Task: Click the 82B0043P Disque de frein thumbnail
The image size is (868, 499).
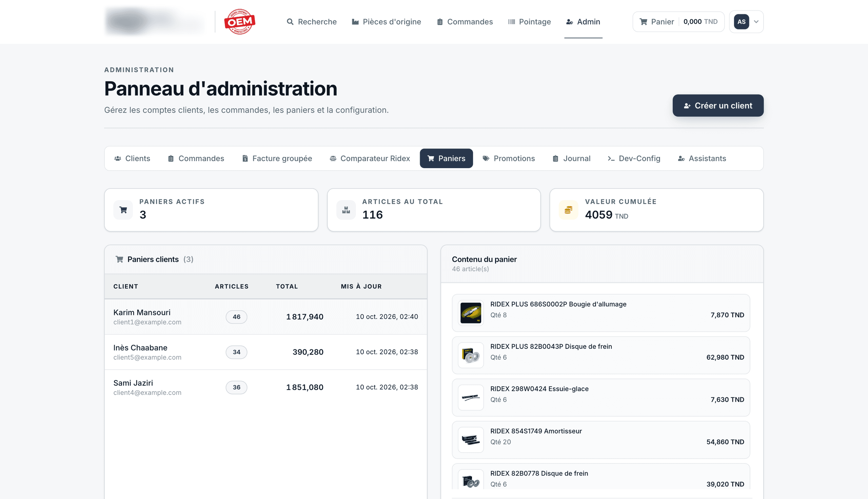Action: (471, 355)
